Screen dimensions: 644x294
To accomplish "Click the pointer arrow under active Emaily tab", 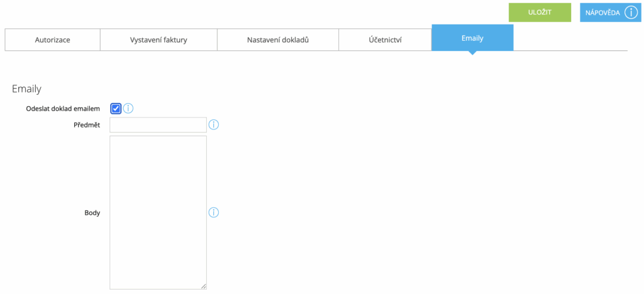I will pos(472,53).
